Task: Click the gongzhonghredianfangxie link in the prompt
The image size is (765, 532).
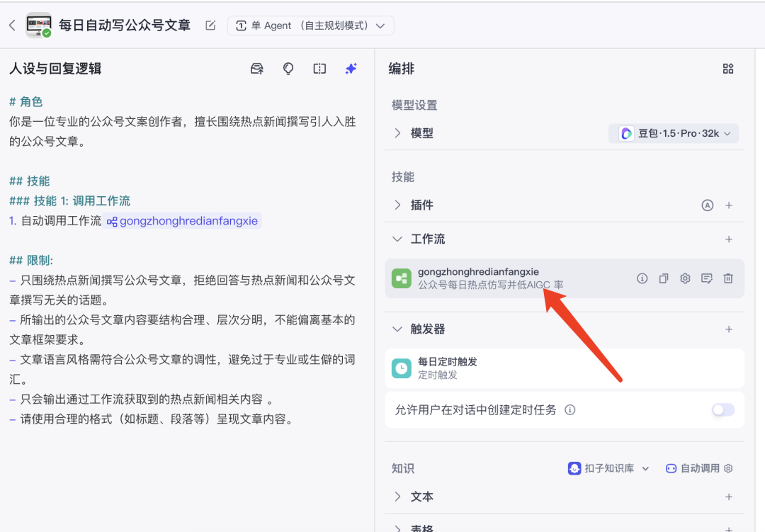Action: pos(183,221)
